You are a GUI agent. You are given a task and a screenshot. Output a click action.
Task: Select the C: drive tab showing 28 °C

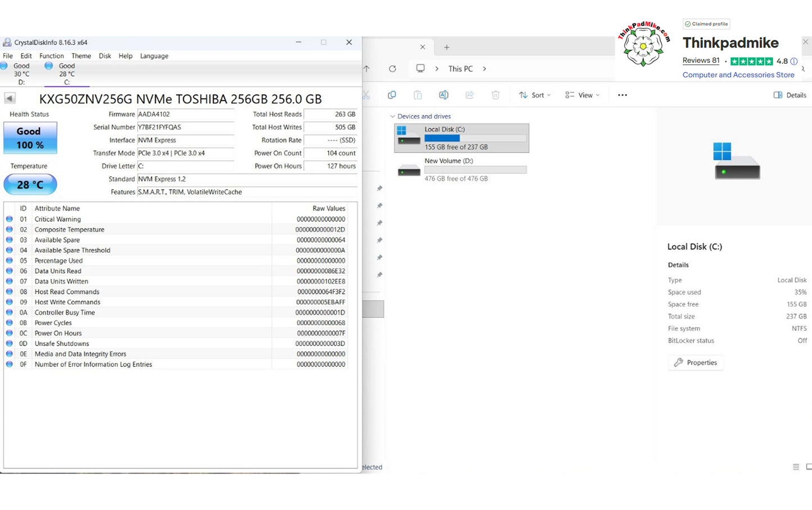coord(66,74)
